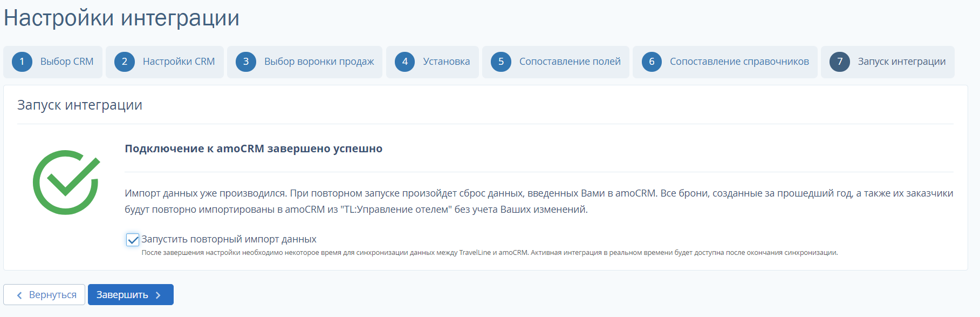Finish setup with the Завершить button
The height and width of the screenshot is (317, 980).
pos(131,295)
